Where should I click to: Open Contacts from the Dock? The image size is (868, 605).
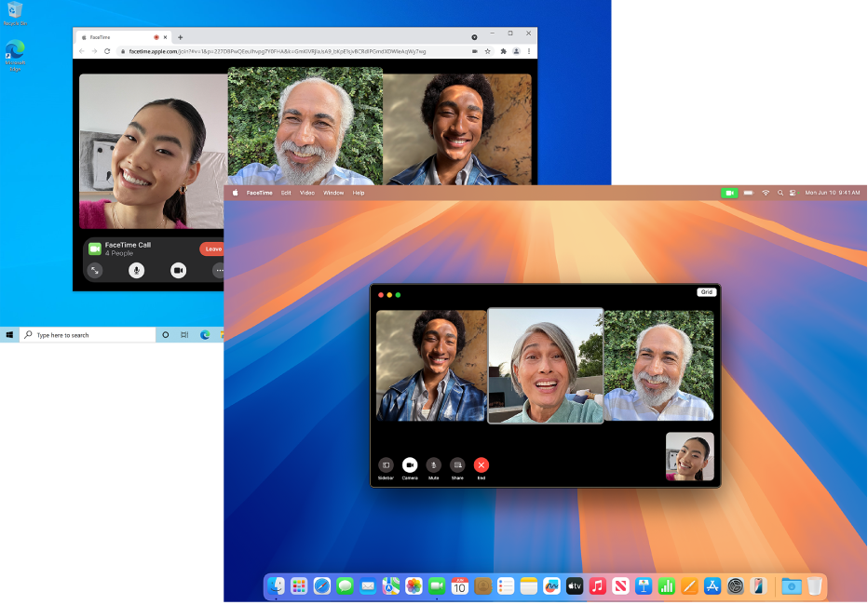point(482,585)
